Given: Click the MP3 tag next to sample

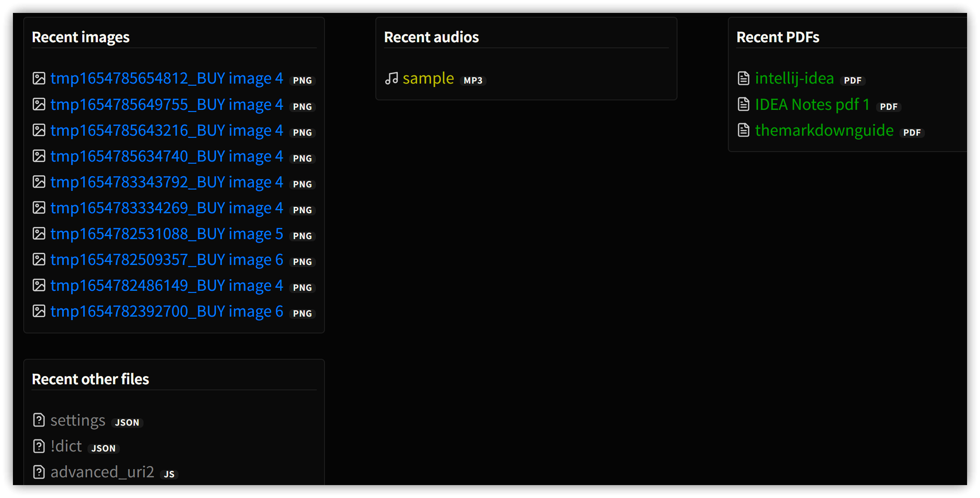Looking at the screenshot, I should tap(473, 81).
